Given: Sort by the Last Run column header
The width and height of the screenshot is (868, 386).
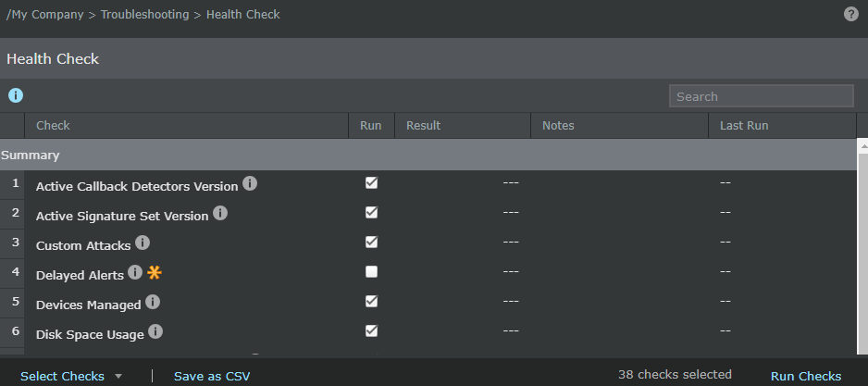Looking at the screenshot, I should click(782, 126).
